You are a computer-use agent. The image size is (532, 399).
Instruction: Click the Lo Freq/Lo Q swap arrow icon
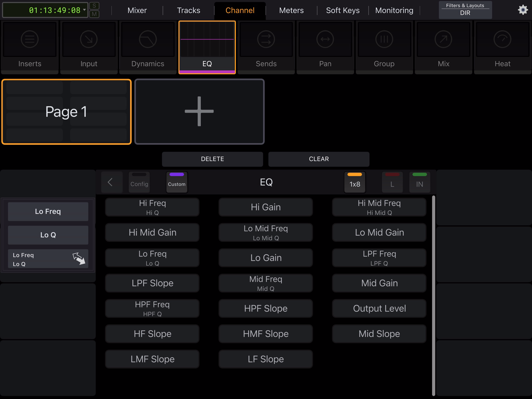click(79, 259)
